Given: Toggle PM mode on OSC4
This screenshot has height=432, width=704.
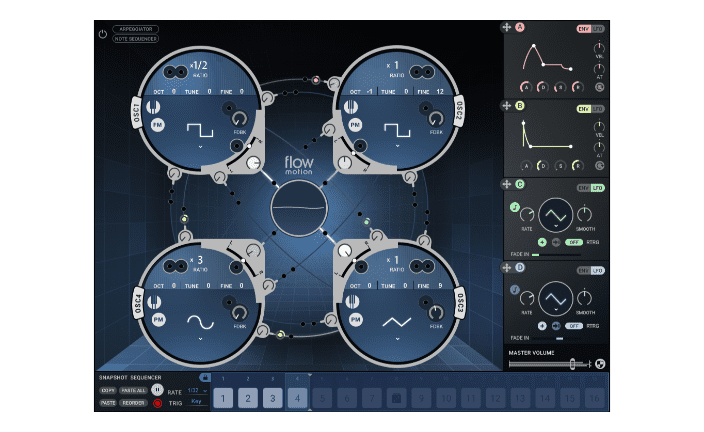Looking at the screenshot, I should pos(158,320).
